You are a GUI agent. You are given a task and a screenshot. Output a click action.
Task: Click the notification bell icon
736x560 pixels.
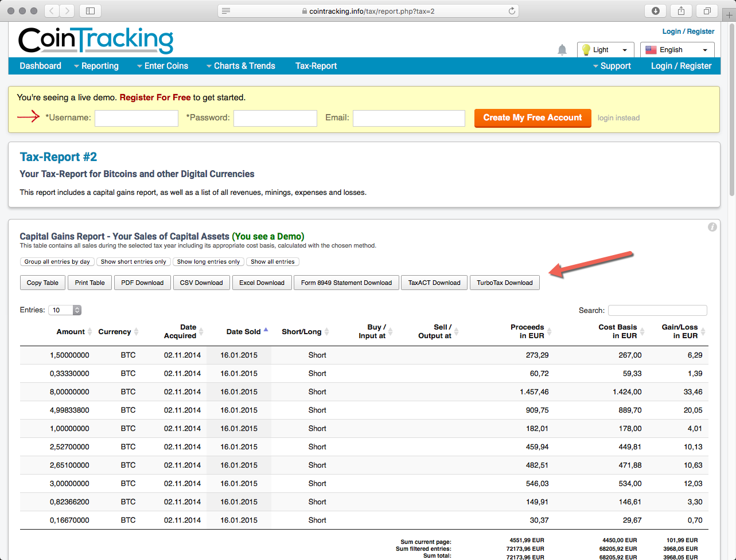click(x=562, y=50)
